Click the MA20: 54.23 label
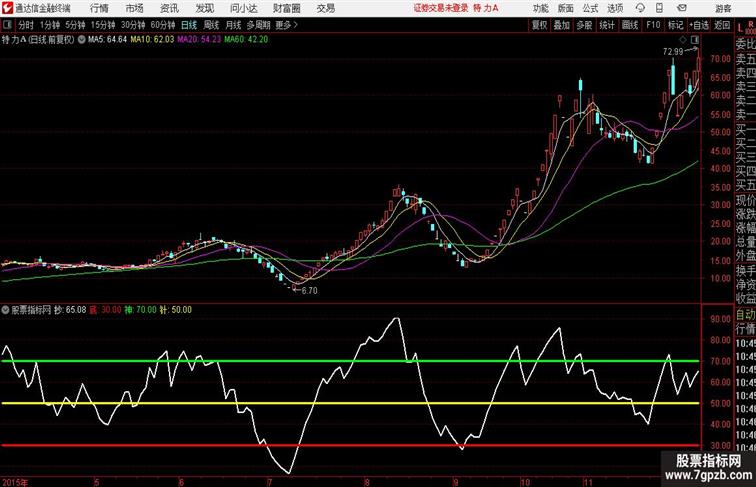The width and height of the screenshot is (756, 487). [x=199, y=40]
